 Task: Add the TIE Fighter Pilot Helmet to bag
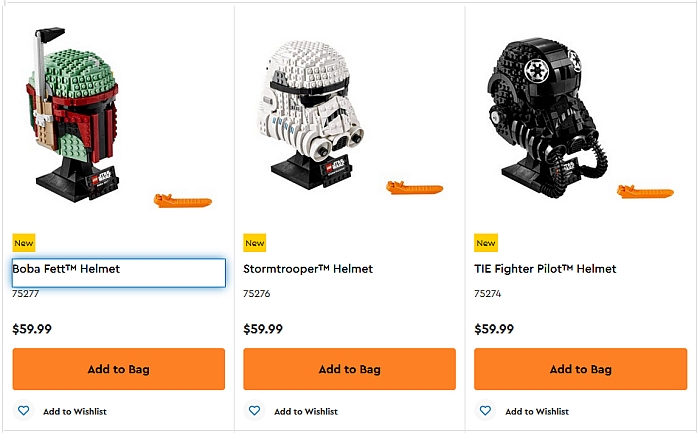tap(580, 369)
